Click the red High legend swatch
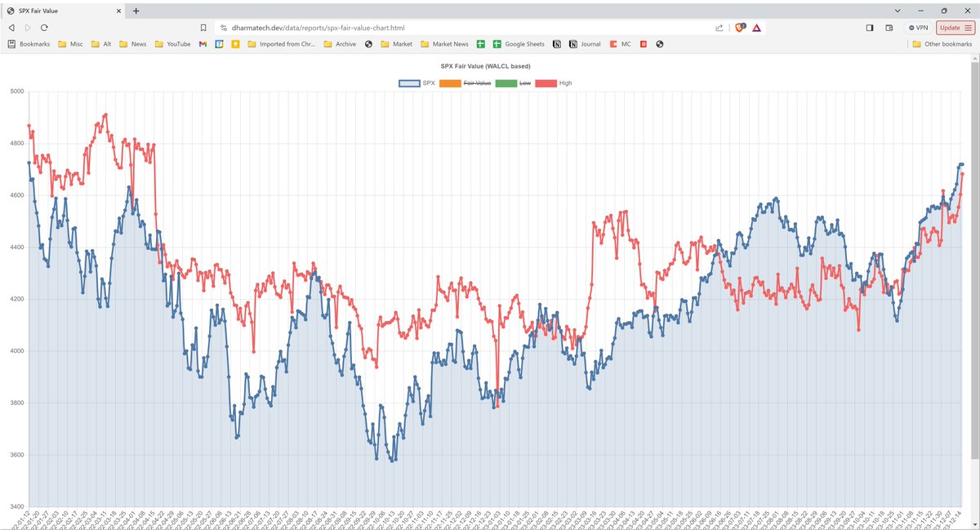The height and width of the screenshot is (530, 980). point(546,83)
